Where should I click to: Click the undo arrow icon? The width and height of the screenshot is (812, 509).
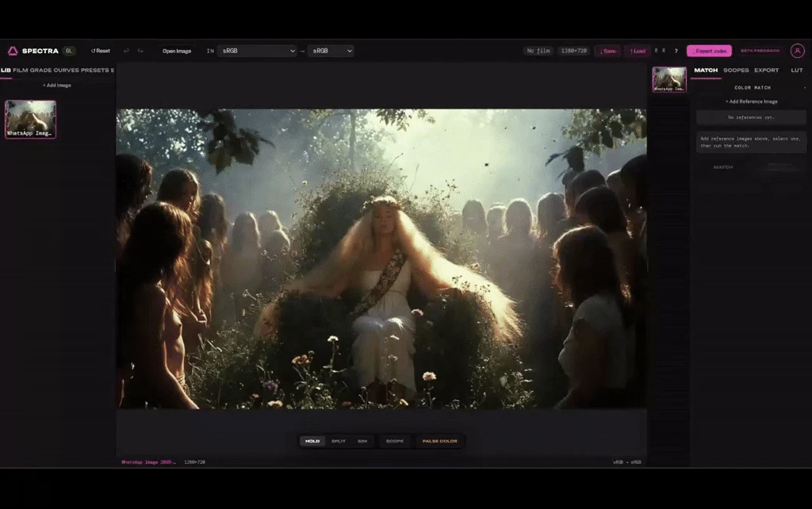coord(126,51)
